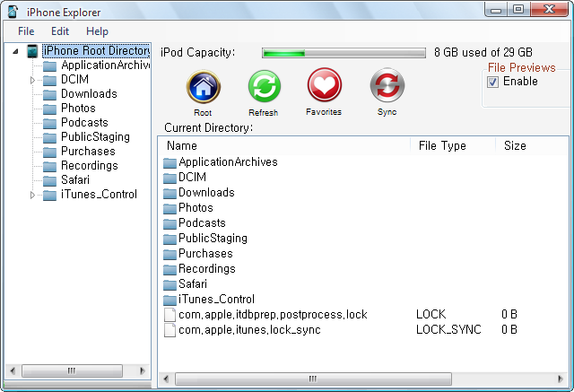The height and width of the screenshot is (392, 574).
Task: Click the tree panel scroll-left arrow
Action: point(13,370)
